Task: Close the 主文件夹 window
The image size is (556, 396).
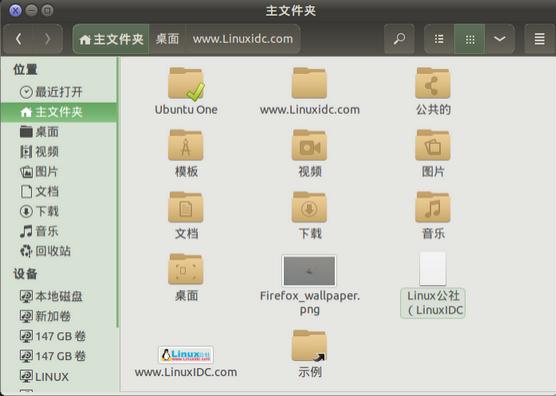Action: click(15, 10)
